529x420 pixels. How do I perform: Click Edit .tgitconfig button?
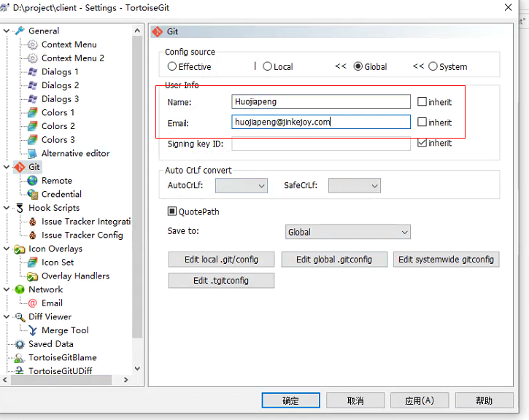(221, 281)
